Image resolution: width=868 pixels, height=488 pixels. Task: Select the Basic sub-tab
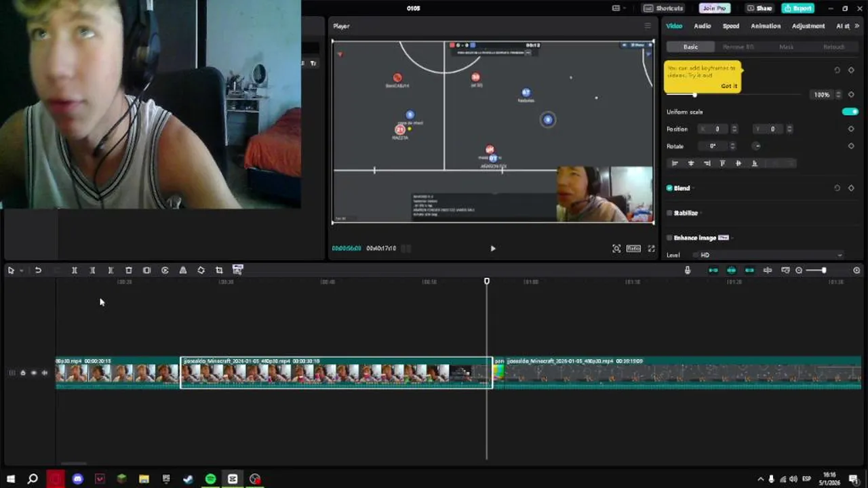point(690,47)
